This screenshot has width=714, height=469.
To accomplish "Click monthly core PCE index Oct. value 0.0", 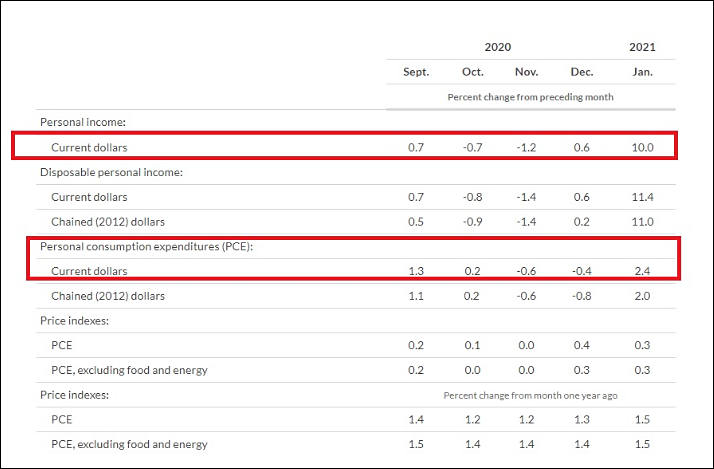I will 472,370.
